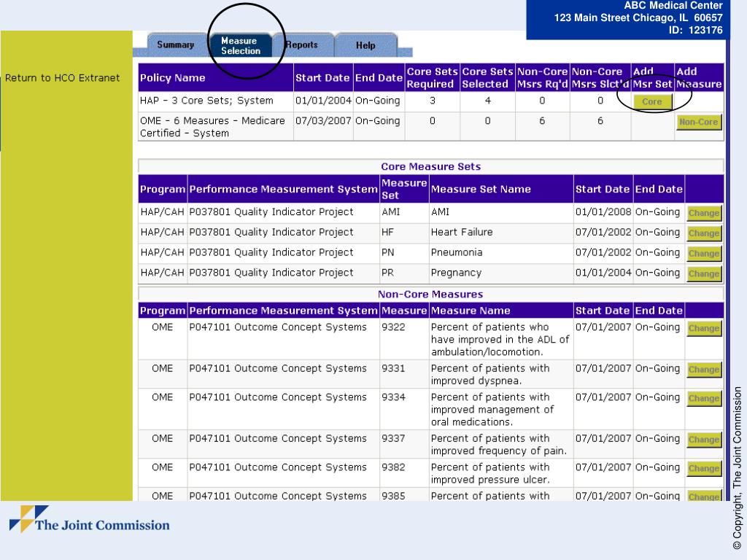This screenshot has height=560, width=747.
Task: Click the 'Pregnancy' measure set name
Action: tap(456, 273)
